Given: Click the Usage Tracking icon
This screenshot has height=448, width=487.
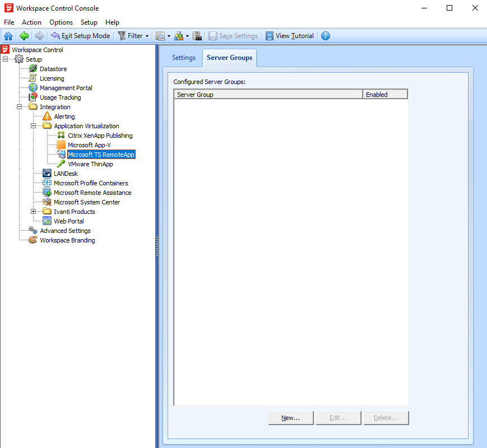Looking at the screenshot, I should (x=33, y=97).
